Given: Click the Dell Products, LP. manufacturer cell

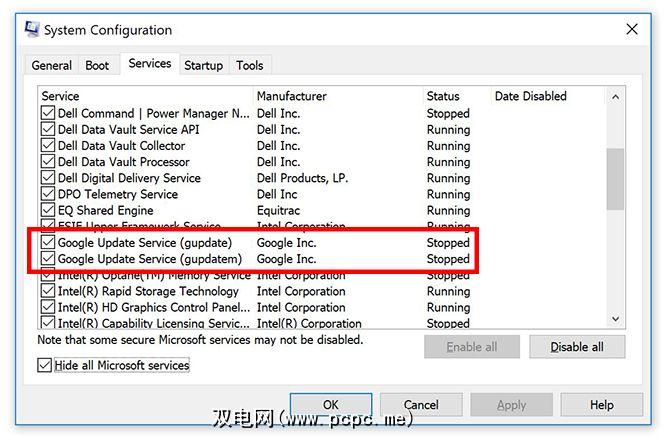Looking at the screenshot, I should (x=303, y=178).
